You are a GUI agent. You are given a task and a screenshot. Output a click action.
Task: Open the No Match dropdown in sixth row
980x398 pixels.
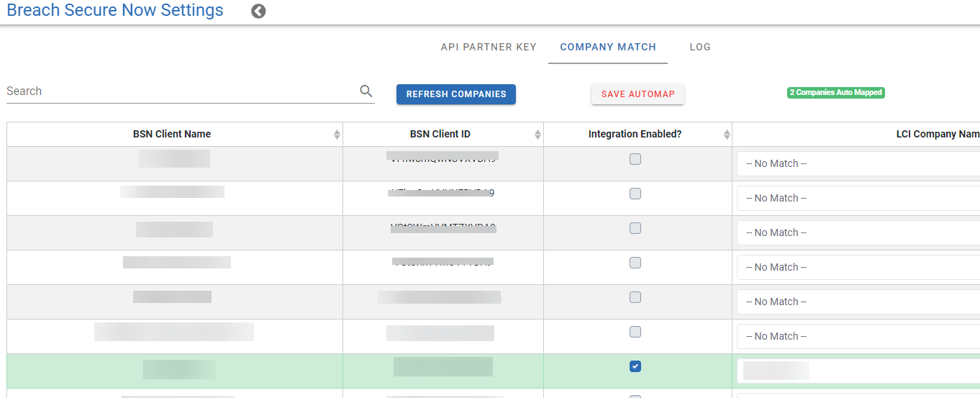[x=858, y=336]
